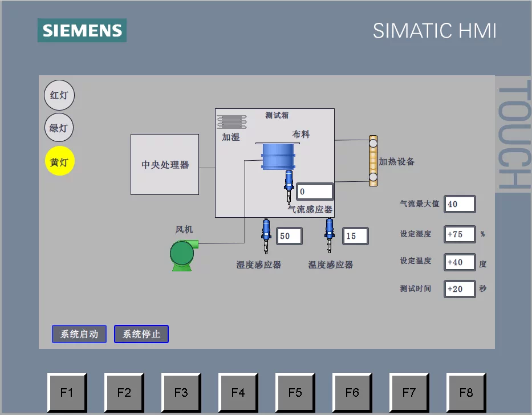Click the F3 function key
The image size is (532, 415).
[181, 393]
